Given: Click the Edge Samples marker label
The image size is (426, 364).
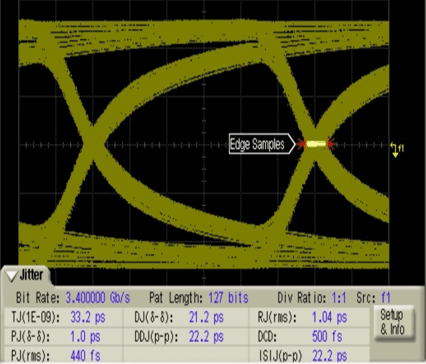Looking at the screenshot, I should point(262,144).
